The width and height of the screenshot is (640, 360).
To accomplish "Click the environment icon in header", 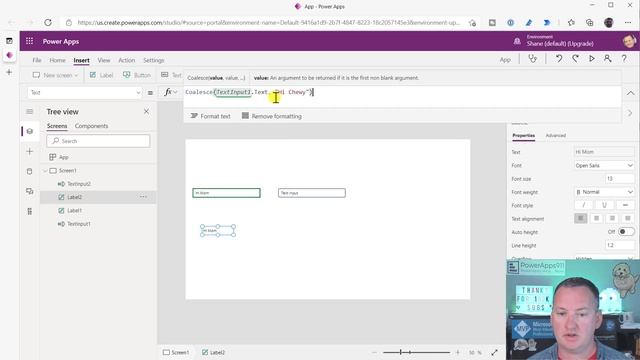I will pos(517,41).
